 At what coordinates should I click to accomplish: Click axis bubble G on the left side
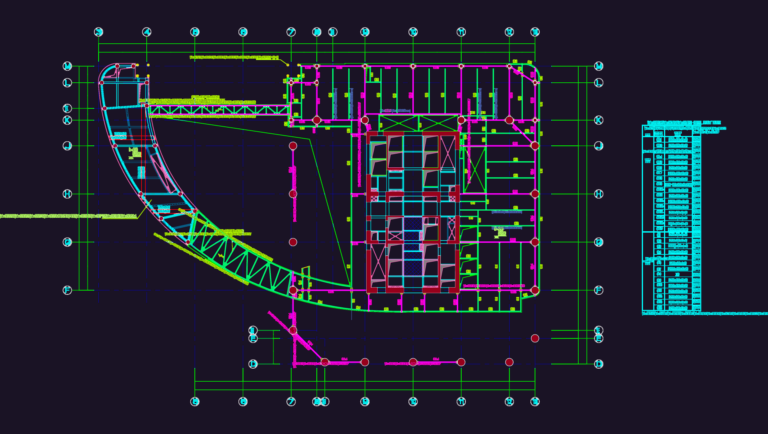pos(68,242)
